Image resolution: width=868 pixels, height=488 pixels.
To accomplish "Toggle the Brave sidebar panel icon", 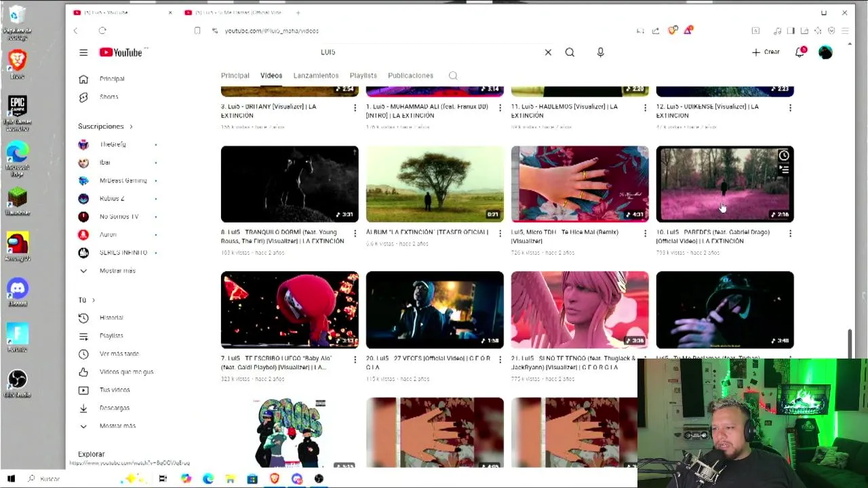I will (791, 30).
